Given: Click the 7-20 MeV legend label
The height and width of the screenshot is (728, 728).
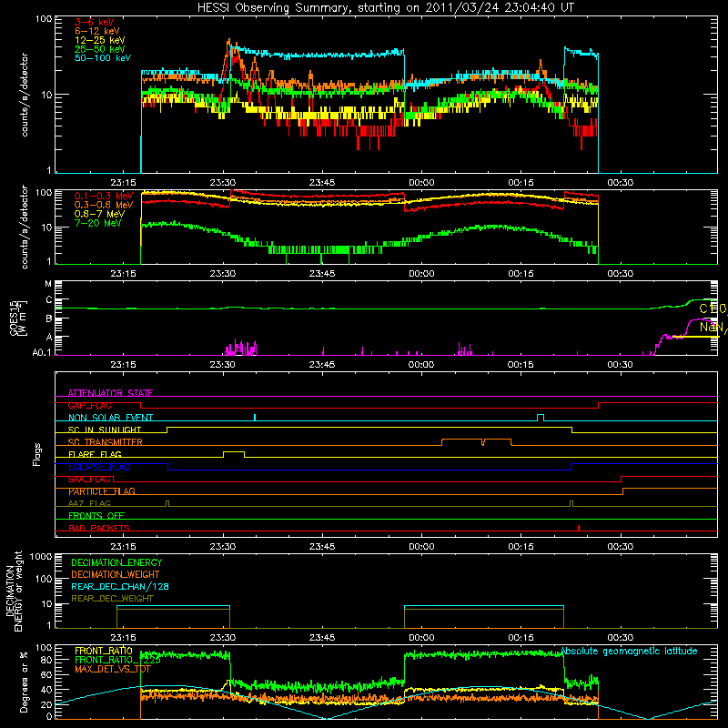Looking at the screenshot, I should click(x=98, y=223).
